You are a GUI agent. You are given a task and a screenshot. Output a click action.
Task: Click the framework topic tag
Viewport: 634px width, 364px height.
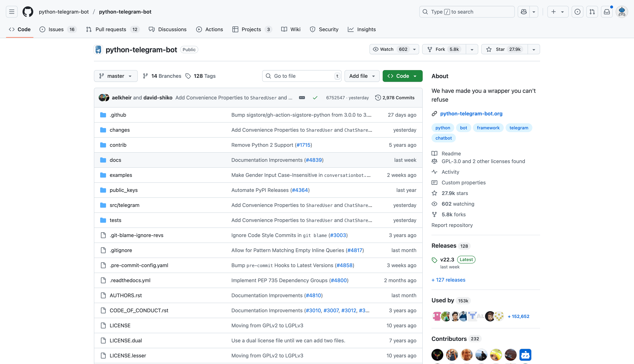(x=488, y=128)
